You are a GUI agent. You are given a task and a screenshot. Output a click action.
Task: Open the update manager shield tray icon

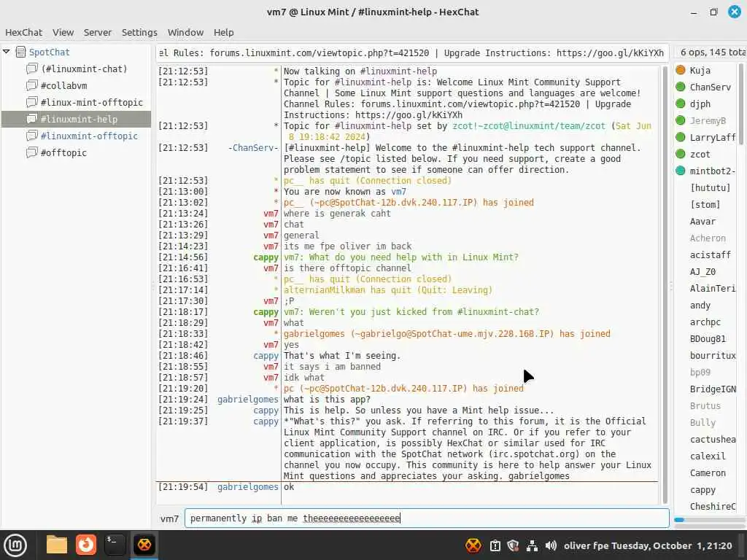pyautogui.click(x=513, y=545)
